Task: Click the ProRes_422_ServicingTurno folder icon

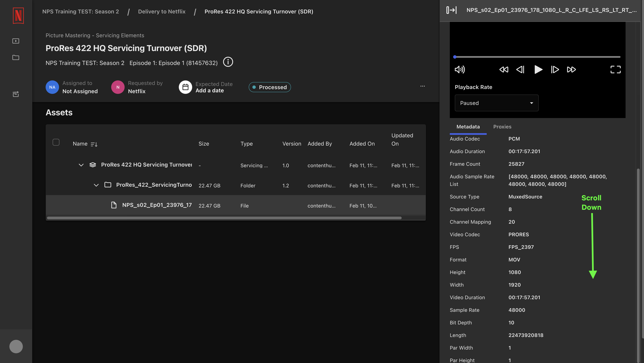Action: click(x=108, y=185)
